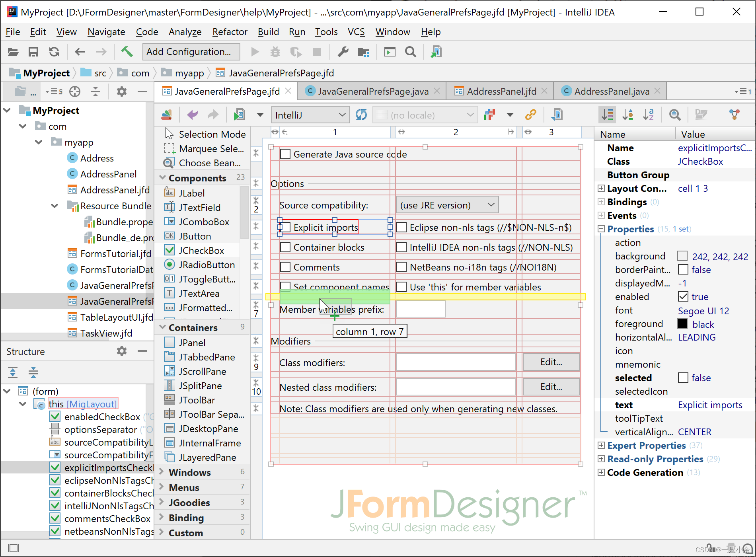Expand the Code Generation group
Image resolution: width=756 pixels, height=557 pixels.
click(601, 472)
